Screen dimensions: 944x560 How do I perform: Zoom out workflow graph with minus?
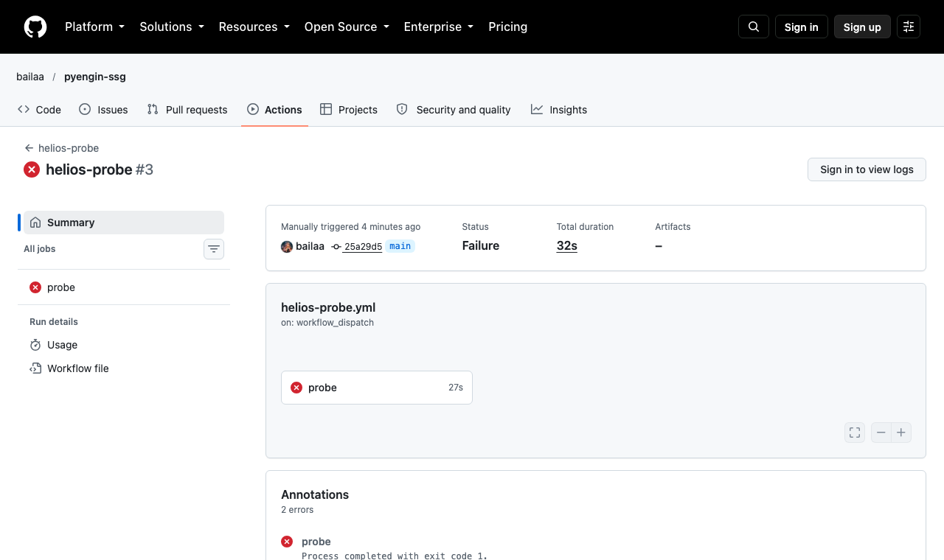881,433
